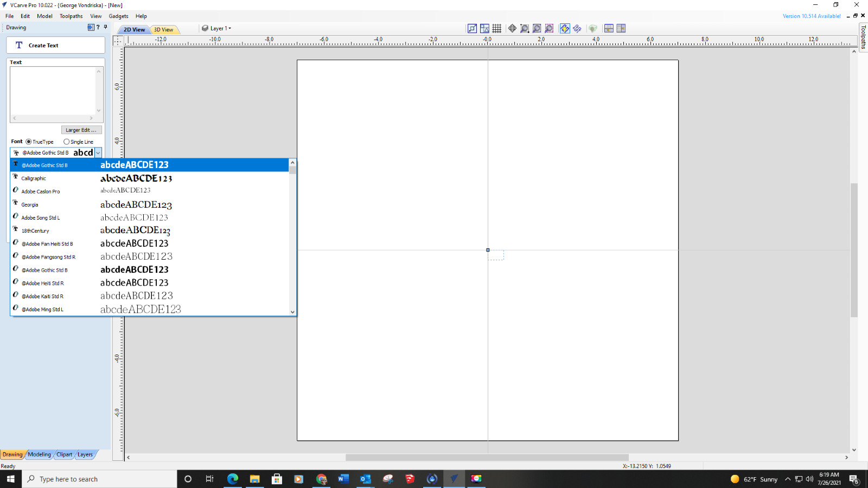Open the Help menu
The height and width of the screenshot is (488, 868).
tap(141, 16)
